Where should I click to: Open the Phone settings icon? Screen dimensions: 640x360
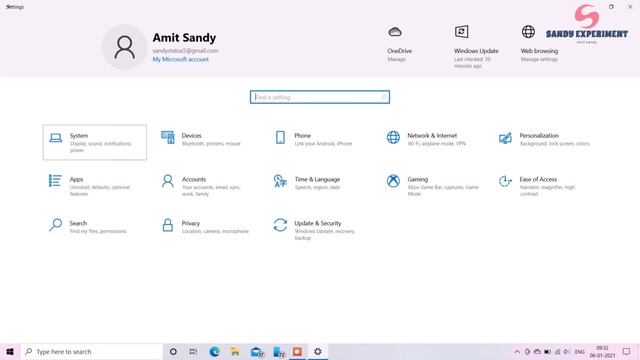pos(280,138)
